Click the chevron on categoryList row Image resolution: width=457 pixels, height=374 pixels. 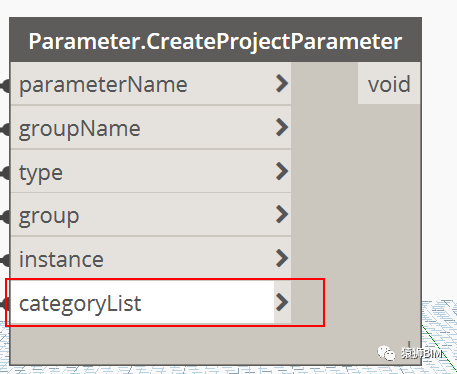coord(282,302)
